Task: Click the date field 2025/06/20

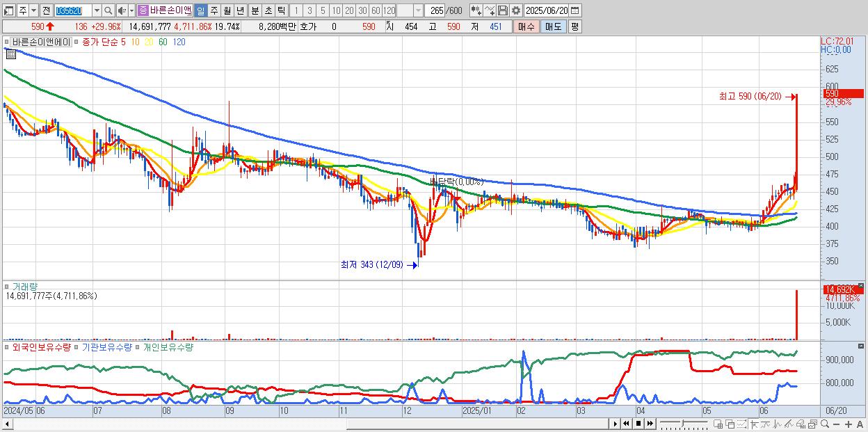Action: (547, 10)
